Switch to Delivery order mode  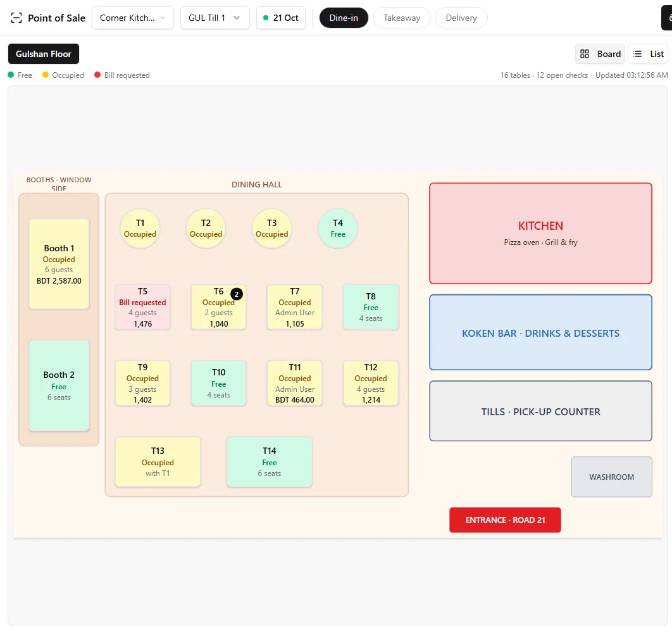point(461,18)
